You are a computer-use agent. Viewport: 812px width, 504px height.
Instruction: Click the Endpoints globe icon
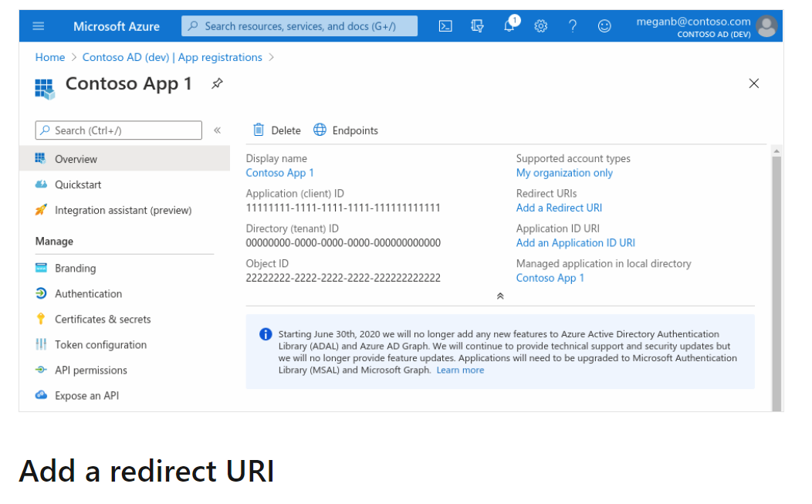click(320, 130)
